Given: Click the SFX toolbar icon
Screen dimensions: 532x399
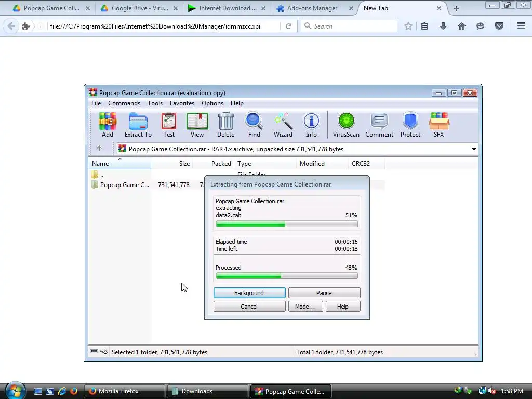Looking at the screenshot, I should [438, 125].
